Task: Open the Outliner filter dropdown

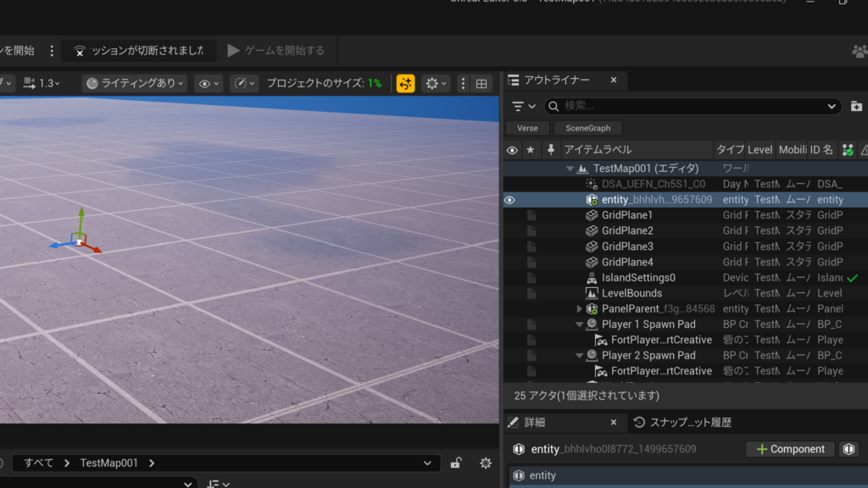Action: point(524,106)
